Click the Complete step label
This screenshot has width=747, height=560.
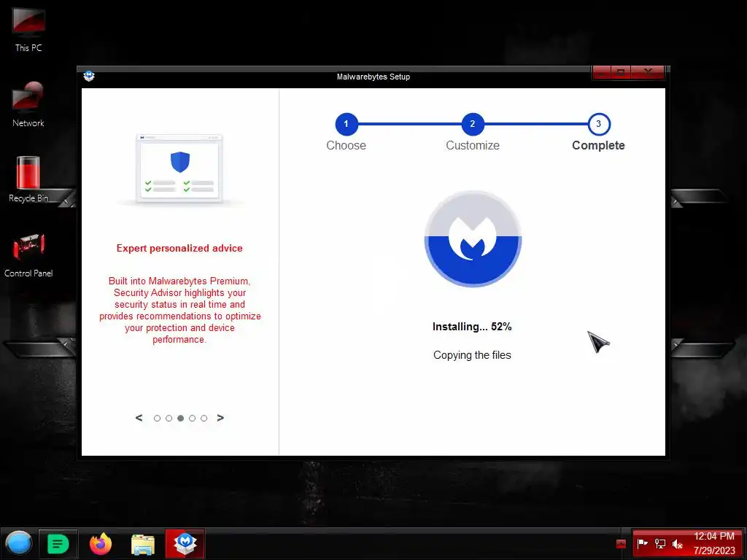[598, 145]
